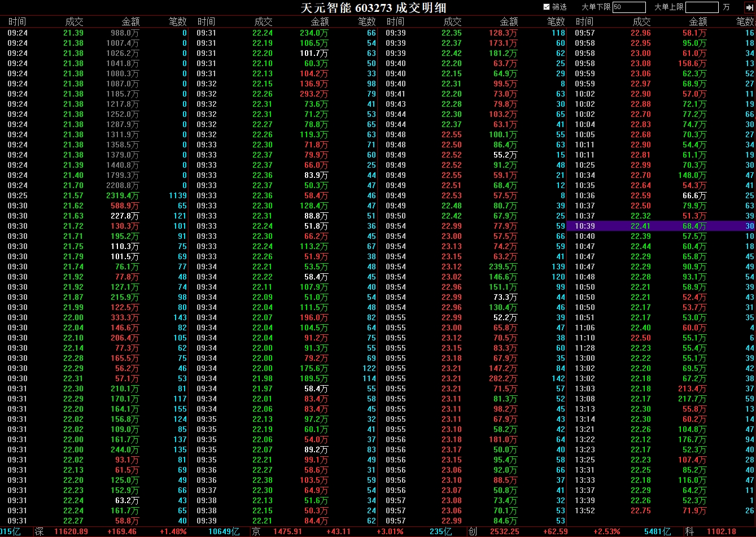Click the leftmost 时间 column header

point(17,21)
